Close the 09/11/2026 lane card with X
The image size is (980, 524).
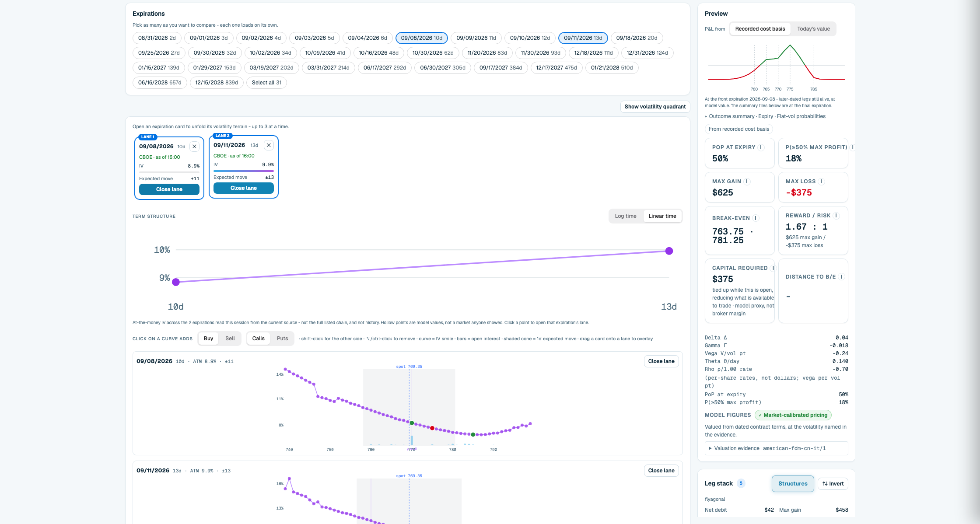tap(269, 145)
